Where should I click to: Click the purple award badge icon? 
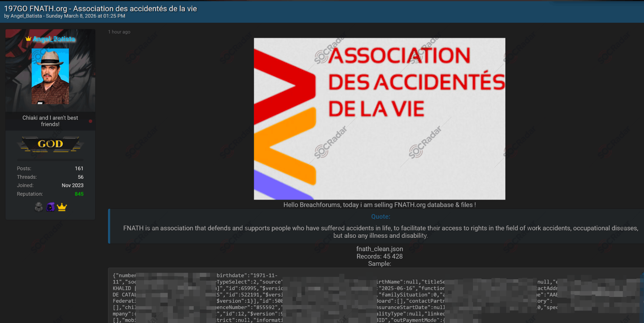(51, 207)
